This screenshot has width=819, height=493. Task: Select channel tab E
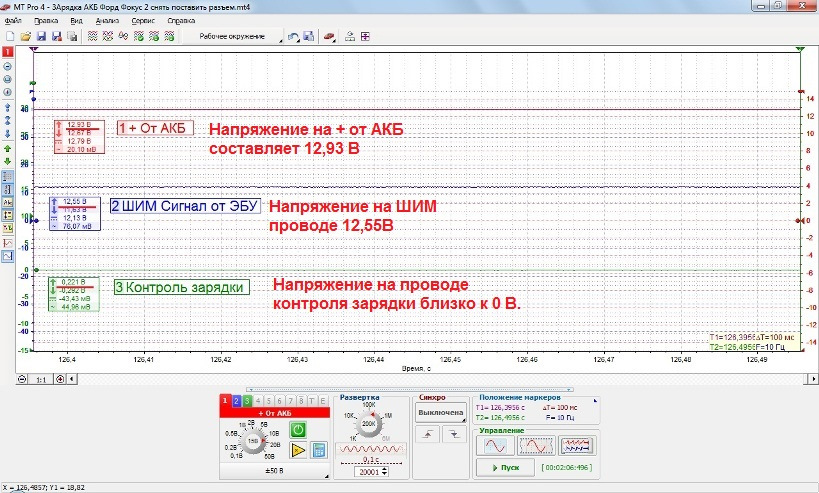coord(323,401)
